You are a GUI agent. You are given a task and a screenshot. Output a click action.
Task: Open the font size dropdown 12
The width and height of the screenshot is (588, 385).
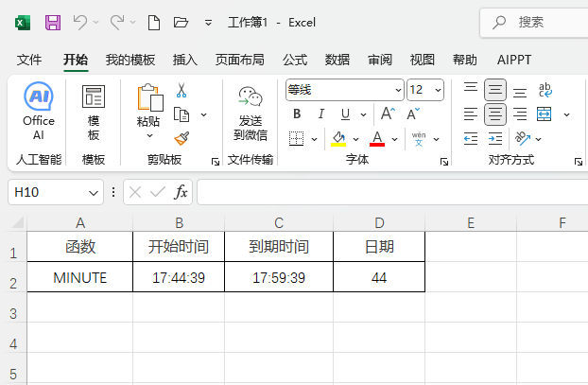pyautogui.click(x=438, y=90)
